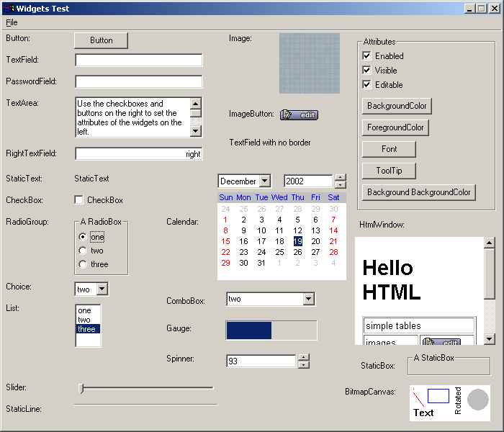The width and height of the screenshot is (504, 432).
Task: Open the File menu
Action: click(x=12, y=22)
